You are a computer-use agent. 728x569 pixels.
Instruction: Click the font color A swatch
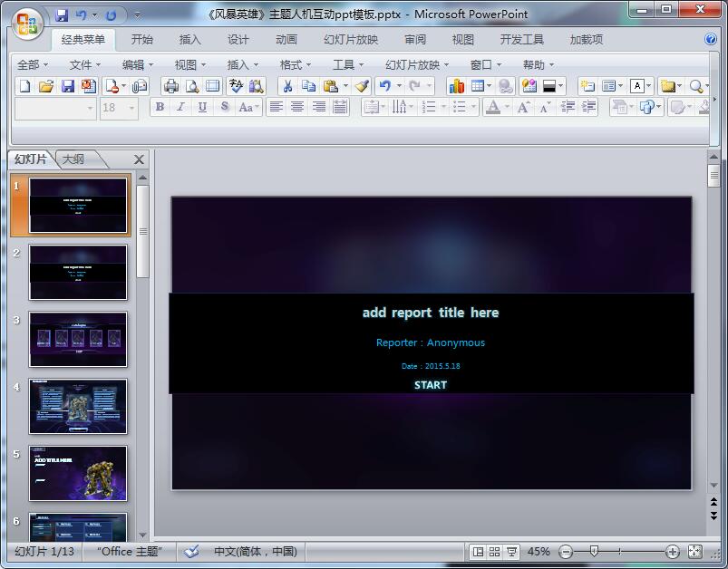tap(493, 107)
